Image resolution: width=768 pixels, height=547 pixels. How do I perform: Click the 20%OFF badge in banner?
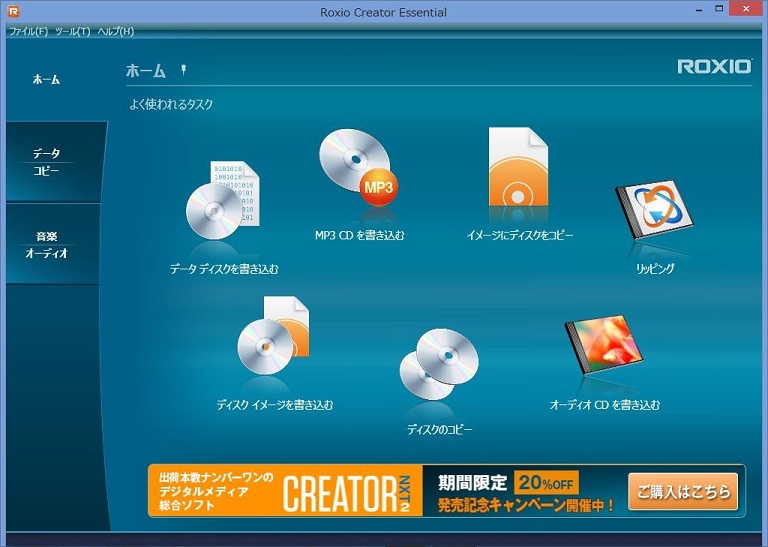click(x=546, y=483)
